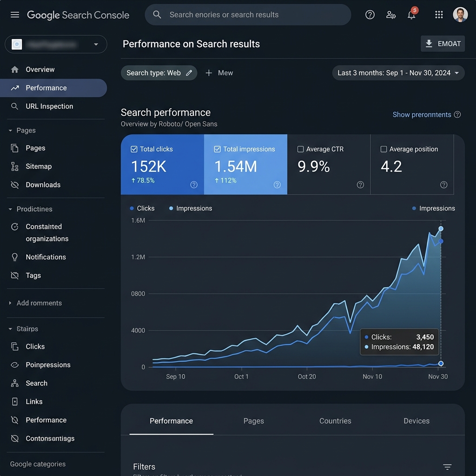Image resolution: width=476 pixels, height=476 pixels.
Task: Click the EMOAT export button
Action: tap(443, 44)
